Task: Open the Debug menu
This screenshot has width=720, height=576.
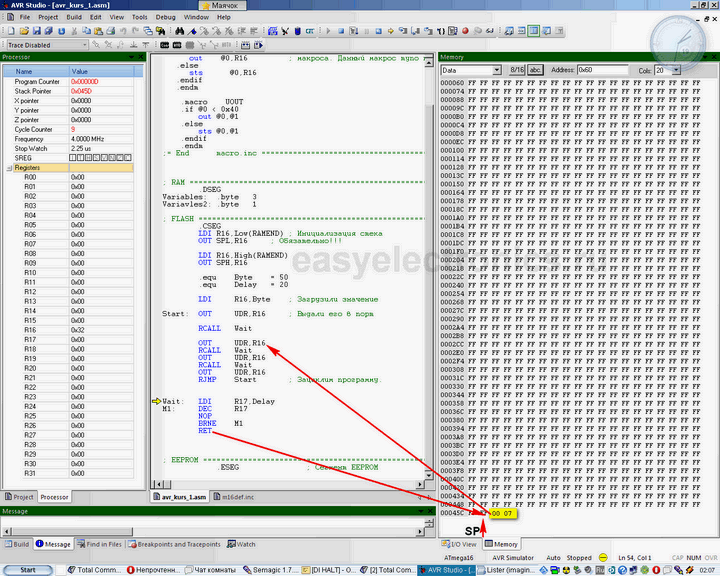Action: [x=166, y=17]
